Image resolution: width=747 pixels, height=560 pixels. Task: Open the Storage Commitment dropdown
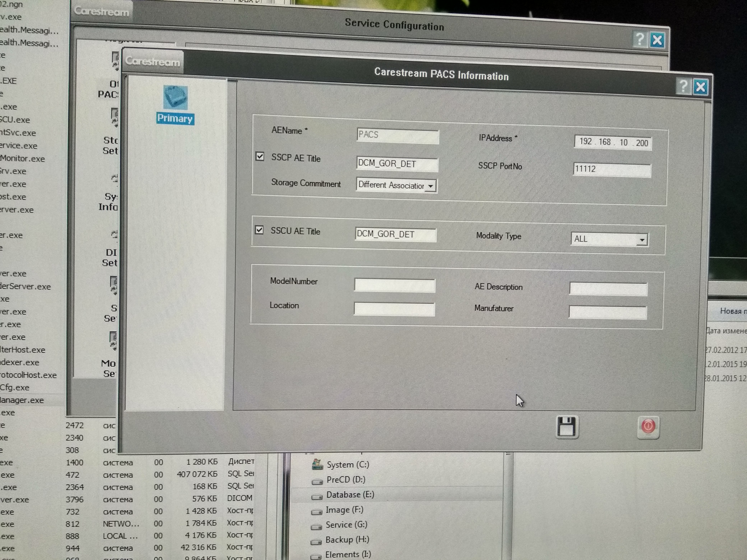[431, 186]
